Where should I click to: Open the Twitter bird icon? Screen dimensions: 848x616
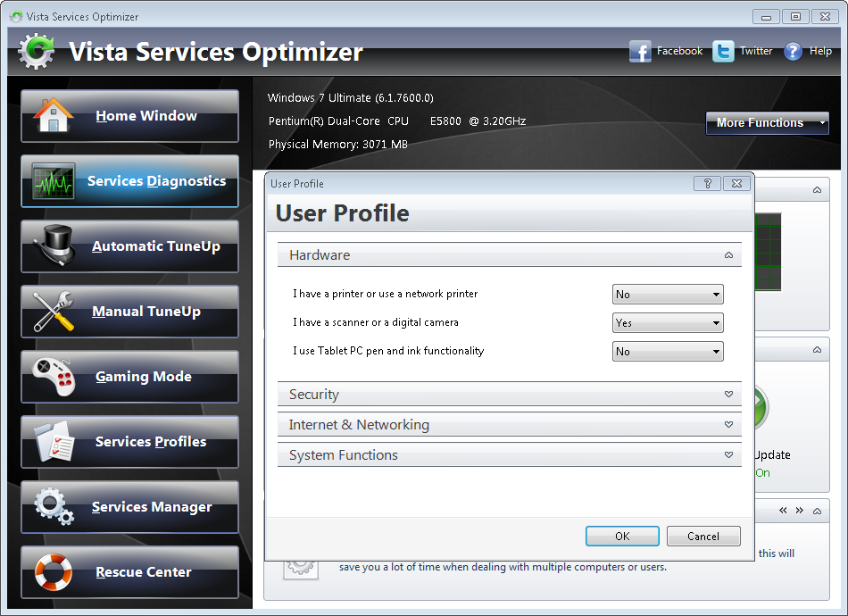pos(723,52)
